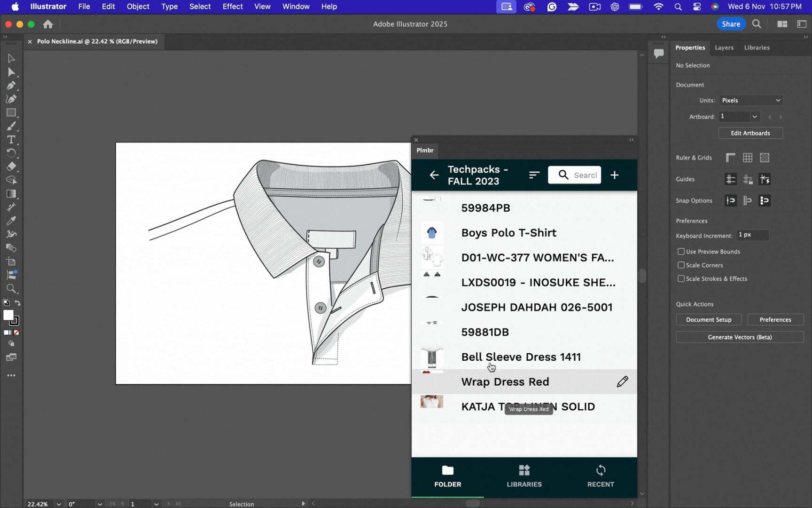Image resolution: width=812 pixels, height=508 pixels.
Task: Click the None color swatch
Action: 16,333
